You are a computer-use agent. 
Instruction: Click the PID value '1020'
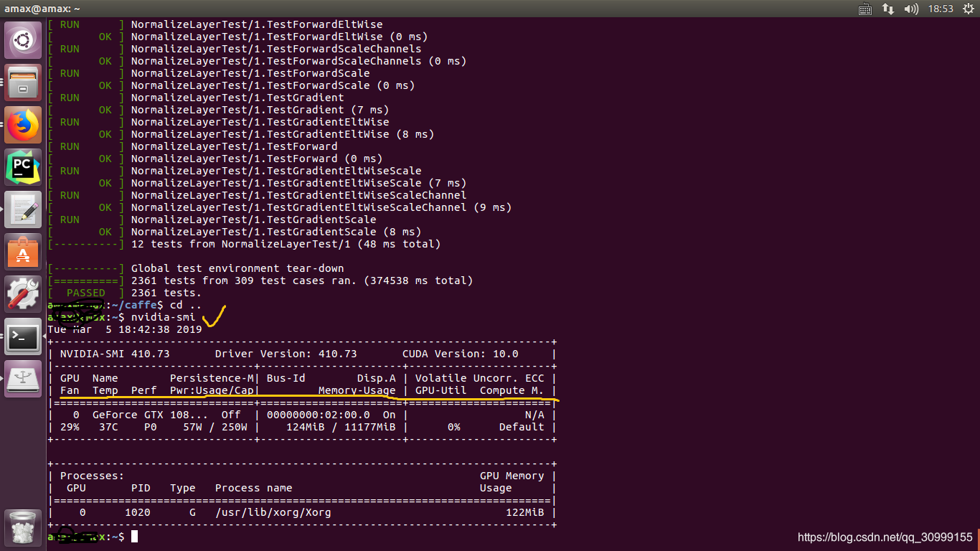(x=138, y=512)
